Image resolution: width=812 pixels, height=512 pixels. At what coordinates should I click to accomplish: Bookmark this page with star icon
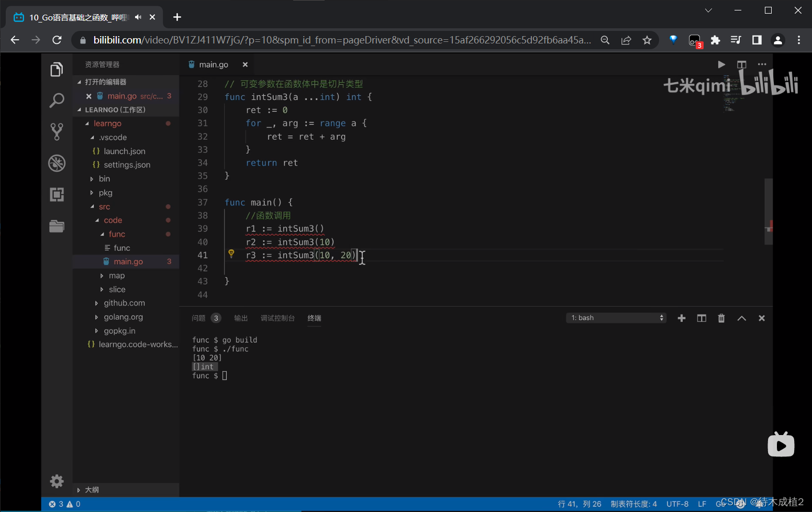point(647,40)
